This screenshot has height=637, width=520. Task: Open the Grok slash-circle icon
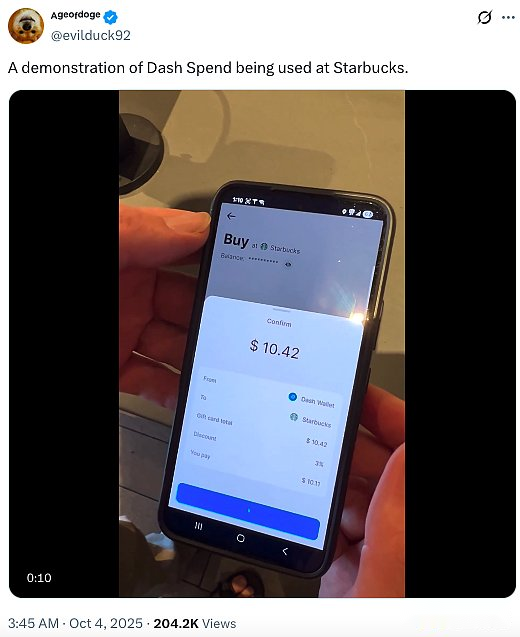484,17
